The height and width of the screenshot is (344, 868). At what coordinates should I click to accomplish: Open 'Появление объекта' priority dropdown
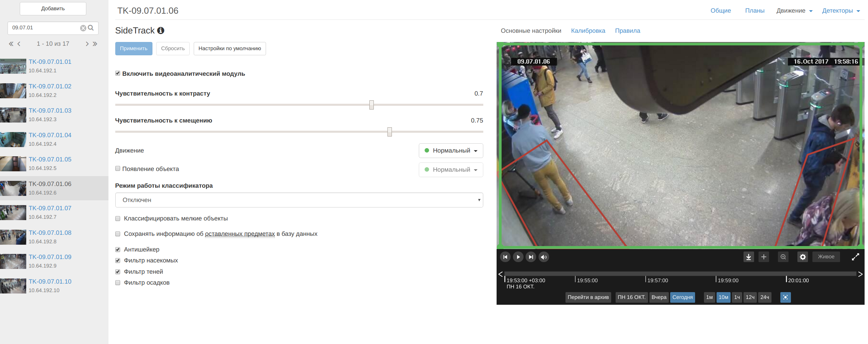pyautogui.click(x=451, y=170)
